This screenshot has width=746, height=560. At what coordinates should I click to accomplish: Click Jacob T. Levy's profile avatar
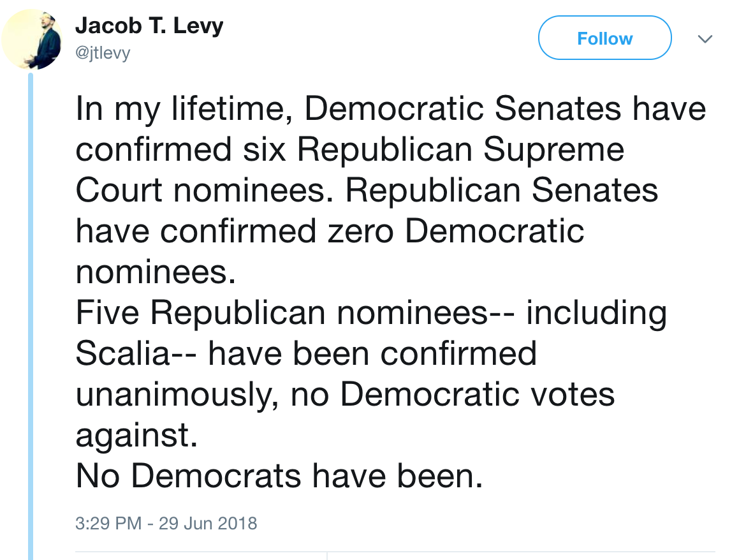[x=32, y=40]
